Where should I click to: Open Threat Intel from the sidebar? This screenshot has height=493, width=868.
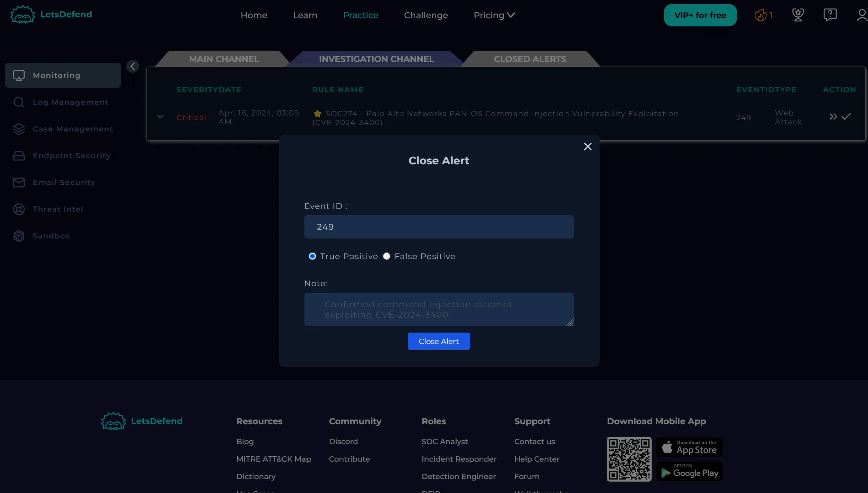pos(58,209)
